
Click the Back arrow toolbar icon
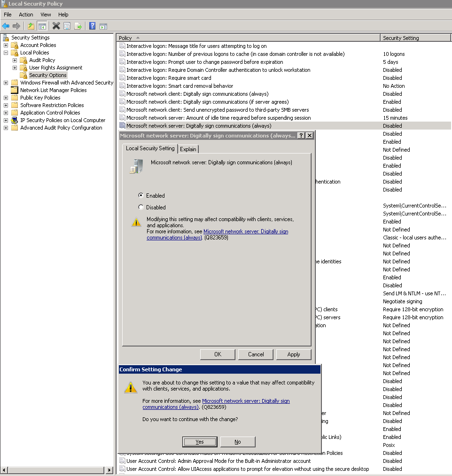pos(6,26)
